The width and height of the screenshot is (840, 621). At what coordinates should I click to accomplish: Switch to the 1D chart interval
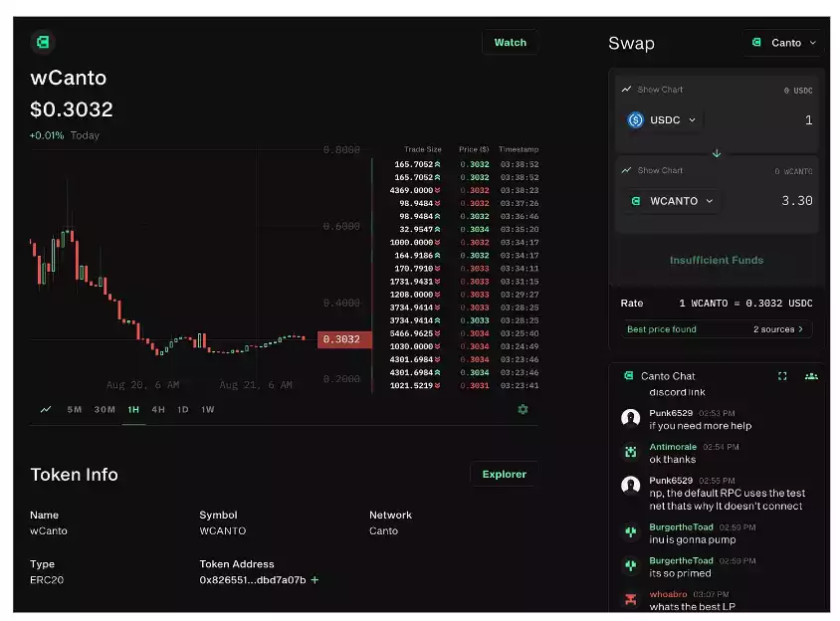pyautogui.click(x=183, y=409)
